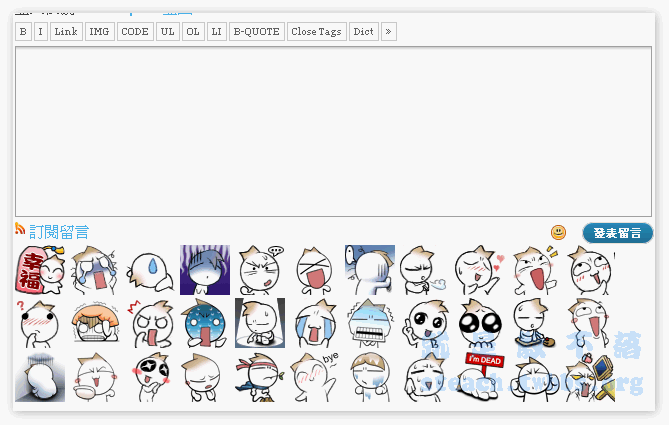Toggle the yellow smiley emoticon panel
The image size is (669, 425).
click(x=558, y=233)
